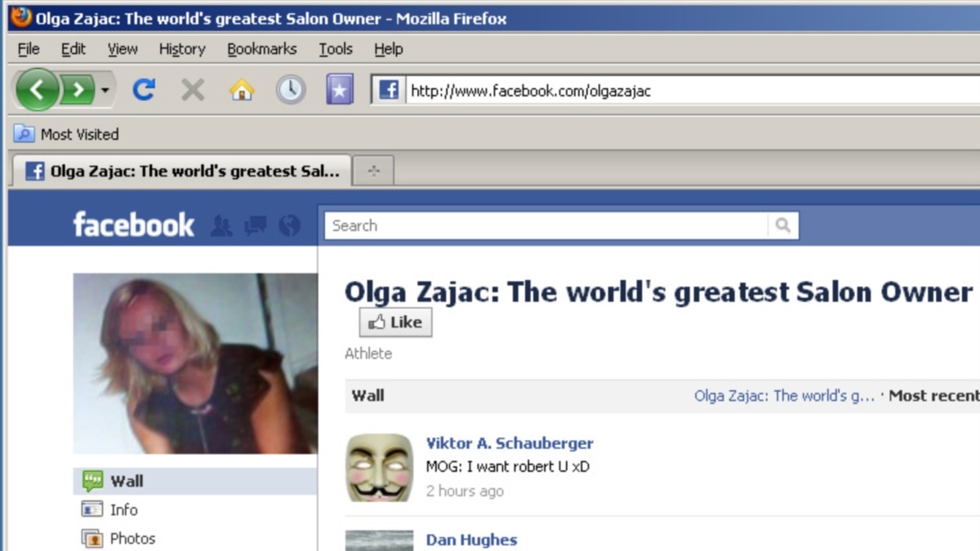Viewport: 980px width, 551px height.
Task: Select Wall in the left sidebar
Action: [x=194, y=482]
